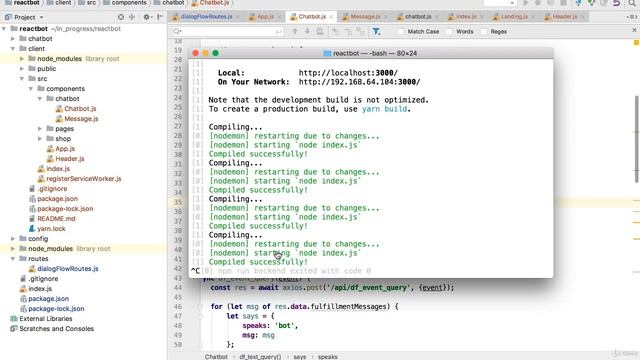
Task: Click the yarn.lock file icon
Action: [32, 229]
